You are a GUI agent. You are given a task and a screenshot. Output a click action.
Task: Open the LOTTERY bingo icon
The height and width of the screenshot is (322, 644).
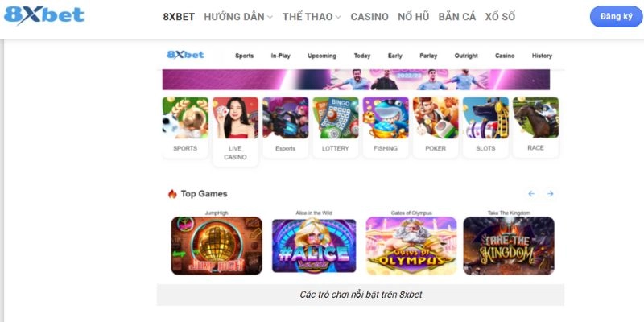[x=336, y=118]
